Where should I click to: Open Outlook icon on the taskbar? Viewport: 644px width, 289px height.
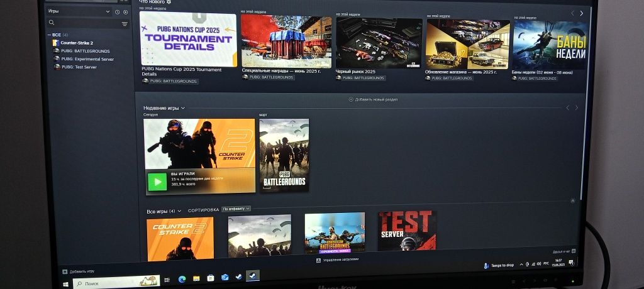coord(225,277)
